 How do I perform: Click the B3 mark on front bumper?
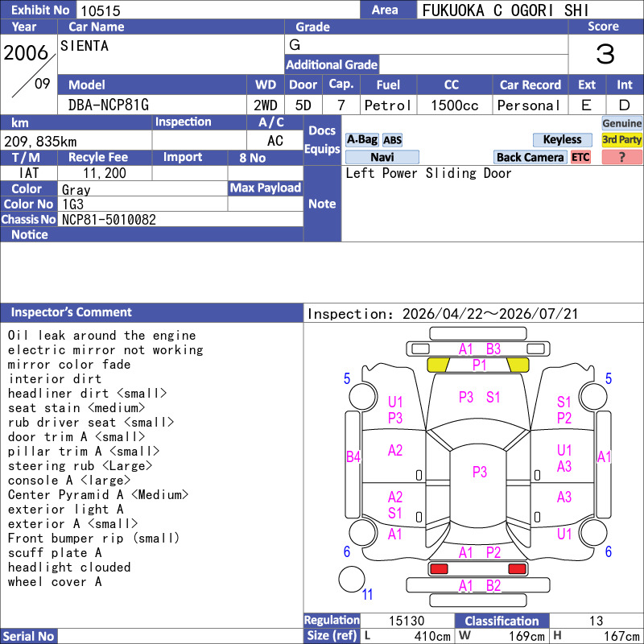tap(493, 349)
